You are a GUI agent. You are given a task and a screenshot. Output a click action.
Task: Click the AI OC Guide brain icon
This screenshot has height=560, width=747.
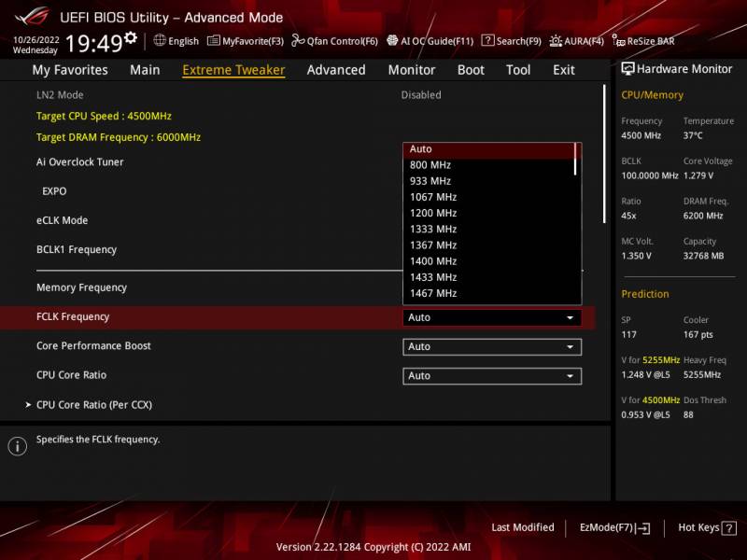[392, 40]
